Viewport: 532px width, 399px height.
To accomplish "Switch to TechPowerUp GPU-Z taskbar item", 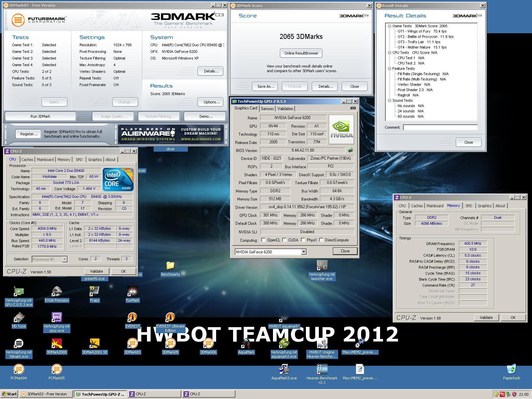I will 100,394.
